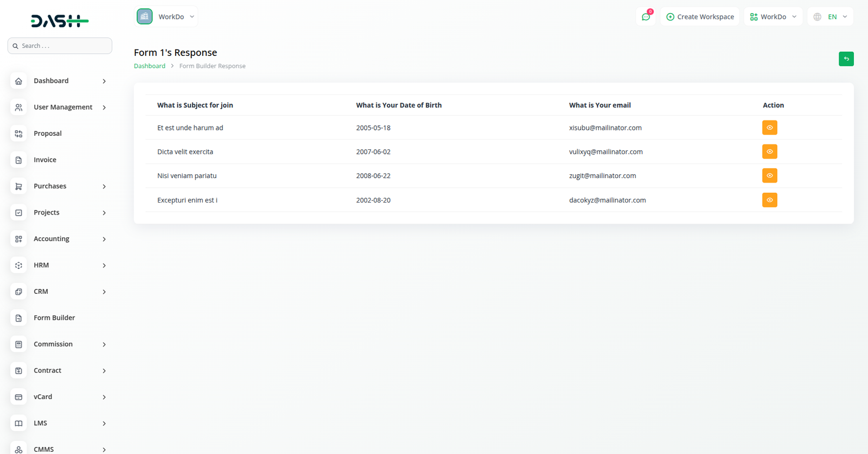Image resolution: width=868 pixels, height=454 pixels.
Task: View response from zugit@mailinator.com
Action: [x=769, y=175]
